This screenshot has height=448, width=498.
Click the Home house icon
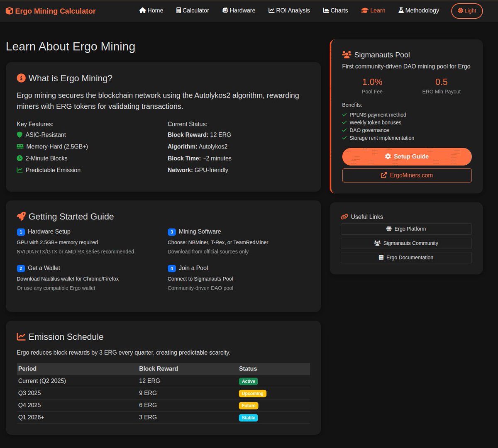(142, 10)
